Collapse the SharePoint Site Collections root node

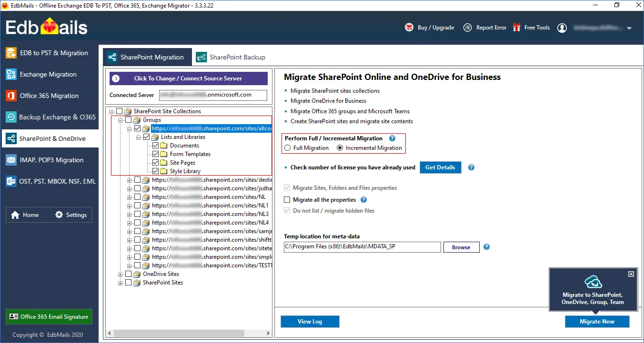[x=111, y=111]
